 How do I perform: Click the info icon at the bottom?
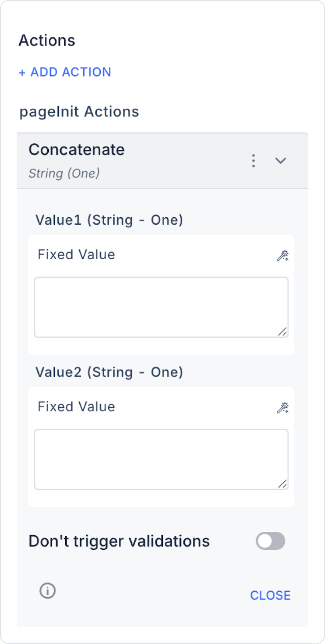pos(48,591)
